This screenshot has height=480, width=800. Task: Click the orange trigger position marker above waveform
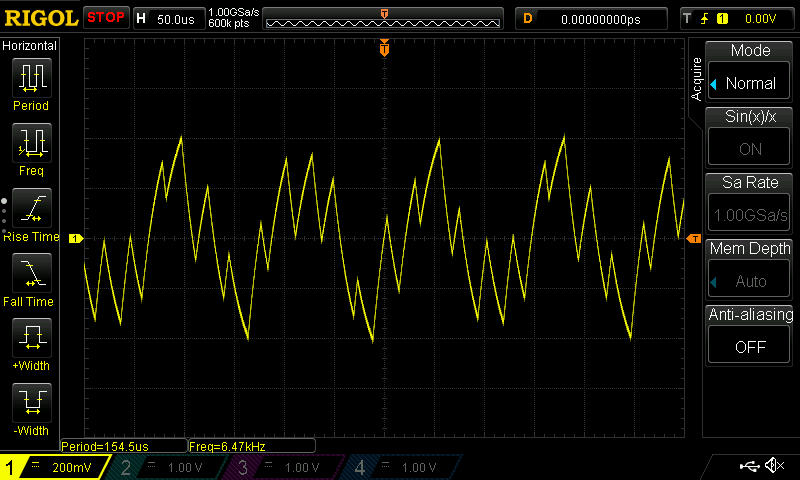384,48
